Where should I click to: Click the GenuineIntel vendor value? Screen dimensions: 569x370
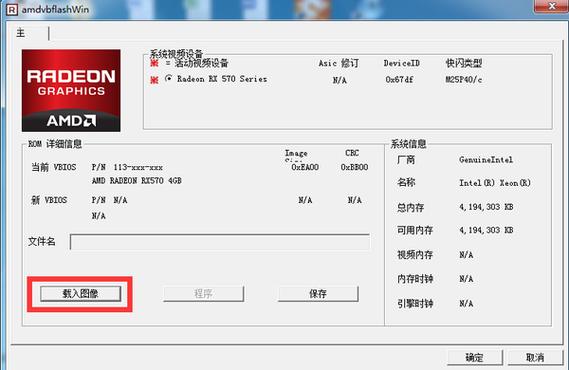pos(486,160)
